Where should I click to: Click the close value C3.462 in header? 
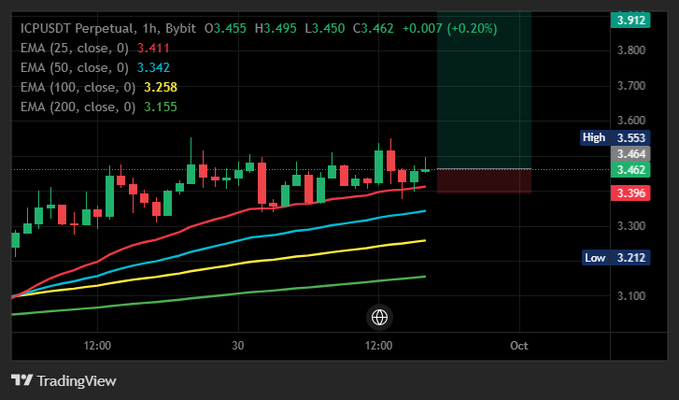coord(373,29)
